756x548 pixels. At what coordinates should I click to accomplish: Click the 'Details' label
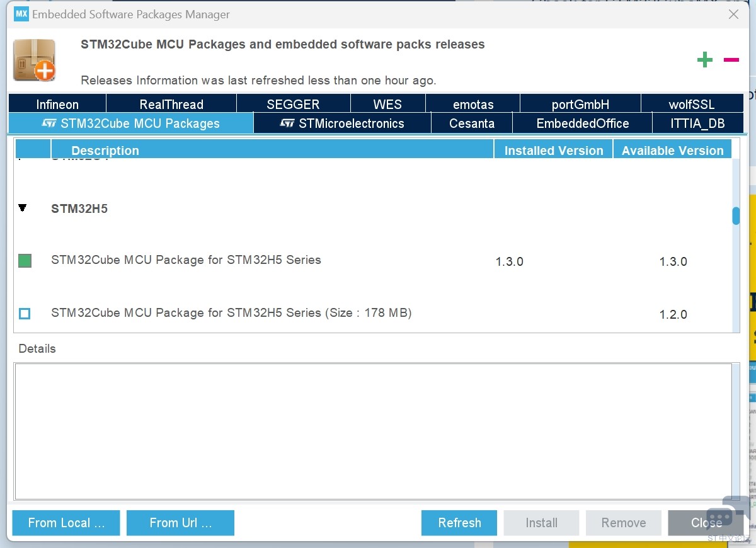point(37,348)
